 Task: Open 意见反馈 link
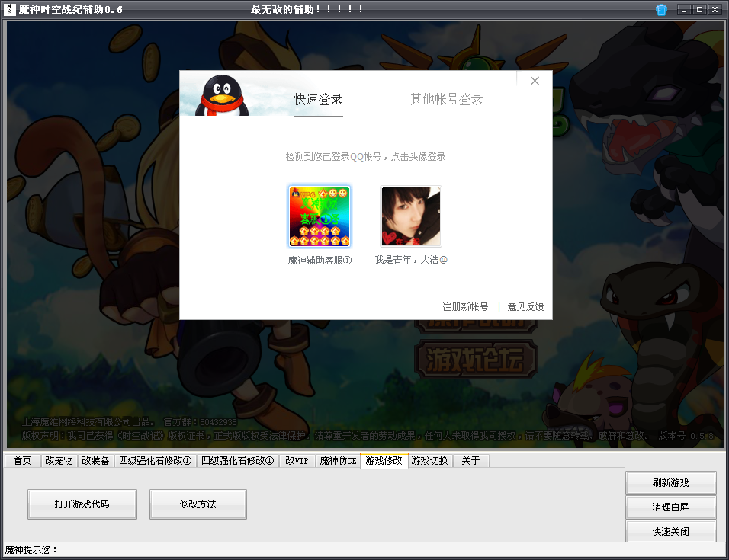(x=525, y=306)
